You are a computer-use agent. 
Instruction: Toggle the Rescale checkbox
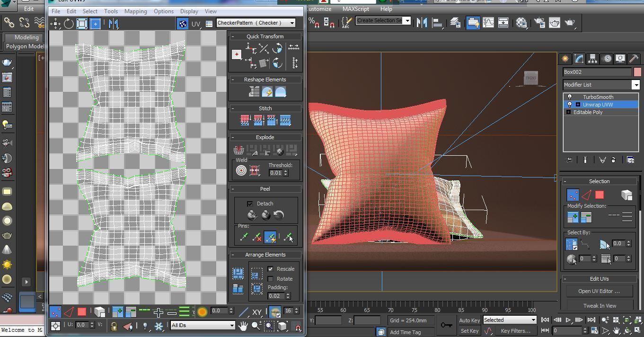pos(270,269)
